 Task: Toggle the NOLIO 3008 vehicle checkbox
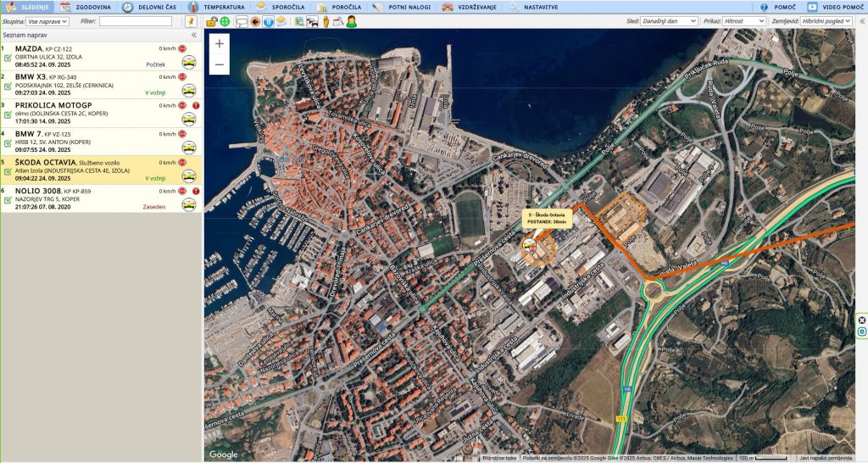[8, 202]
